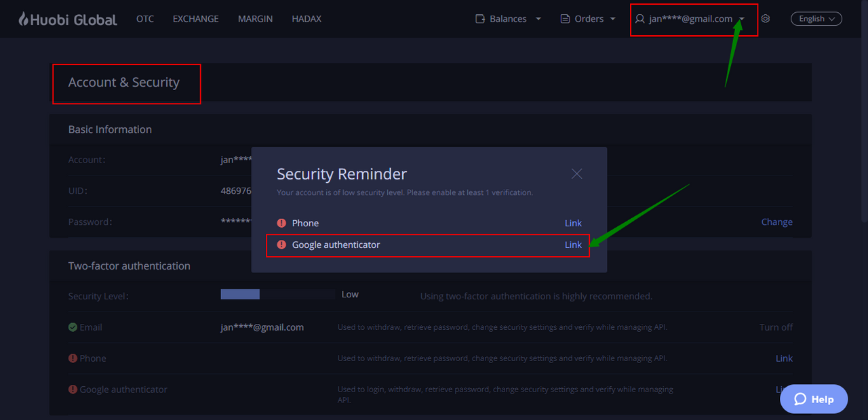Click the Security Level progress bar
Image resolution: width=868 pixels, height=420 pixels.
(278, 294)
